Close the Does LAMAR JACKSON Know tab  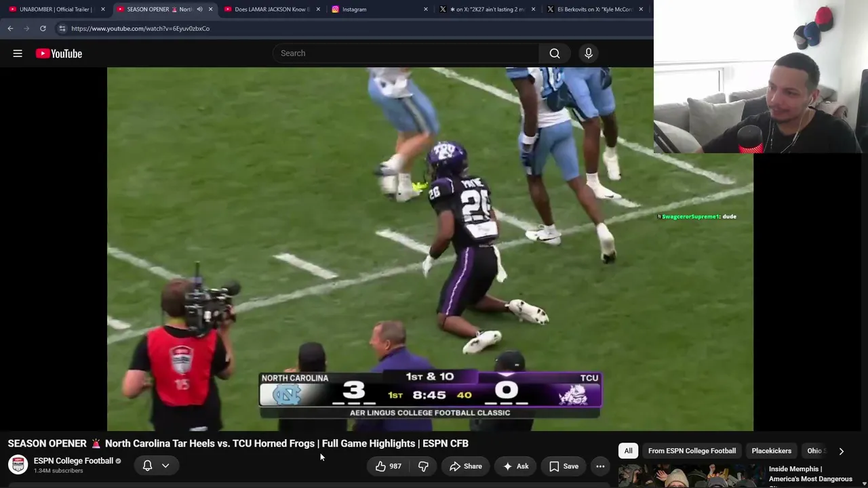(x=318, y=9)
